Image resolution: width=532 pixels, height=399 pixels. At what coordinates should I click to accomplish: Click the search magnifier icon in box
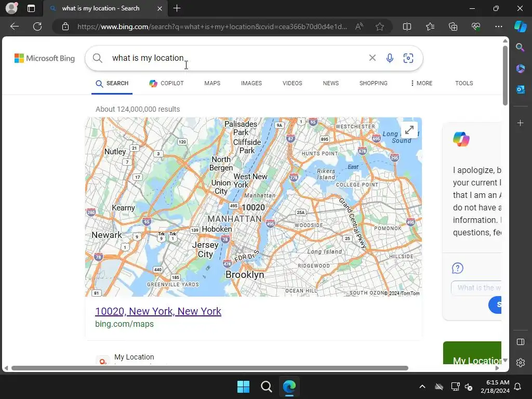point(97,58)
